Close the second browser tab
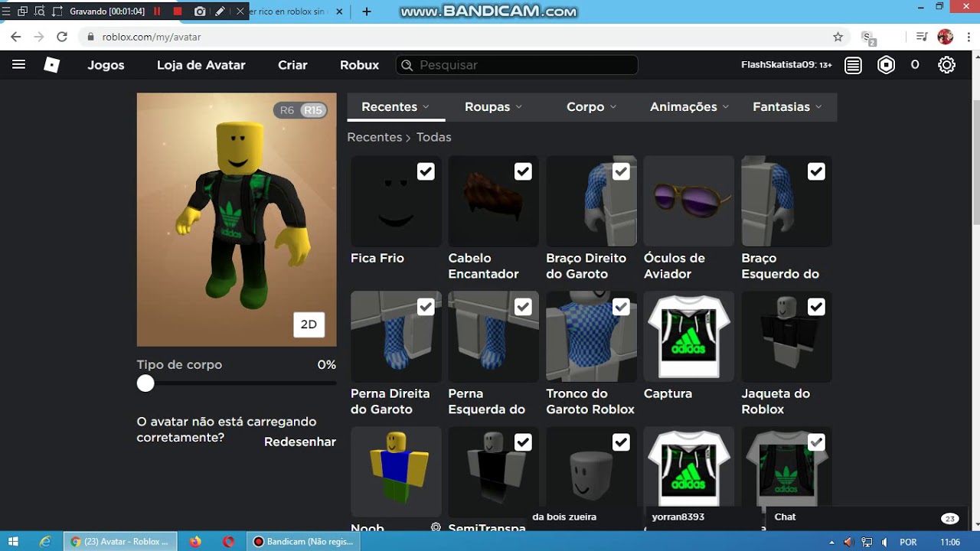 [x=339, y=11]
